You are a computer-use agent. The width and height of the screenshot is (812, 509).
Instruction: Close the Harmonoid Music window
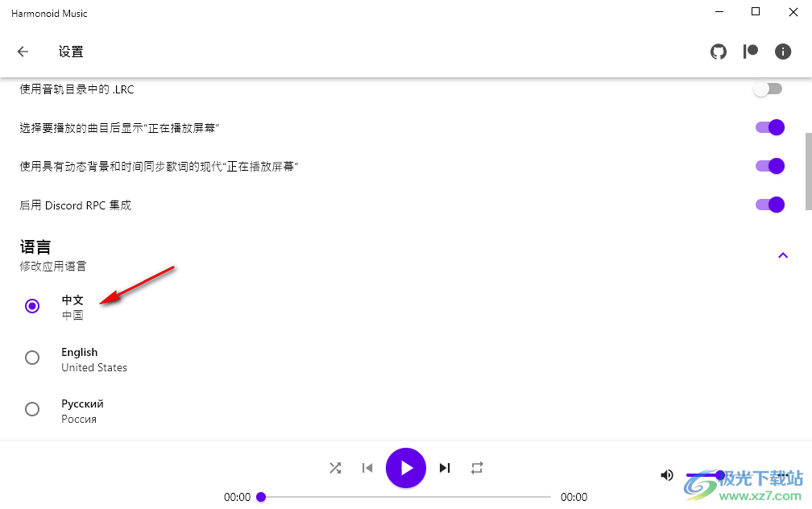click(793, 12)
